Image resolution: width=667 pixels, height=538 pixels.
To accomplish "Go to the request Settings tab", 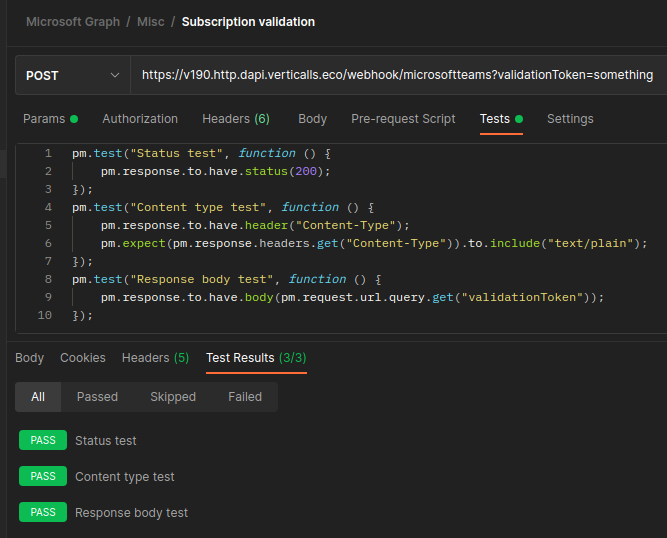I will [570, 119].
